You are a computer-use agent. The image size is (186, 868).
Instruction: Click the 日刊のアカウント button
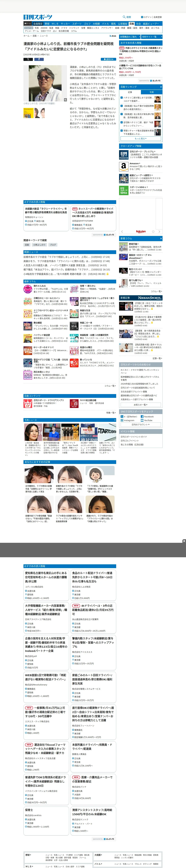(141, 425)
